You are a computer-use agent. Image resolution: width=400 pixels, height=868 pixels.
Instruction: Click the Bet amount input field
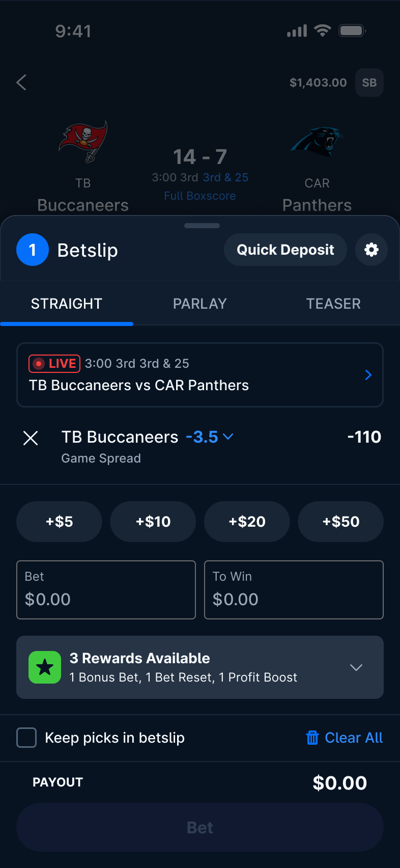106,590
